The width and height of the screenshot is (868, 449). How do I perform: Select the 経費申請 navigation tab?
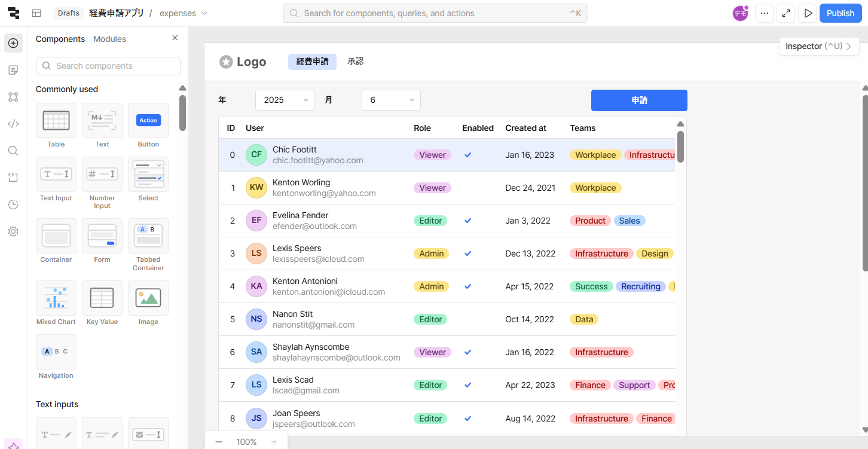tap(312, 62)
